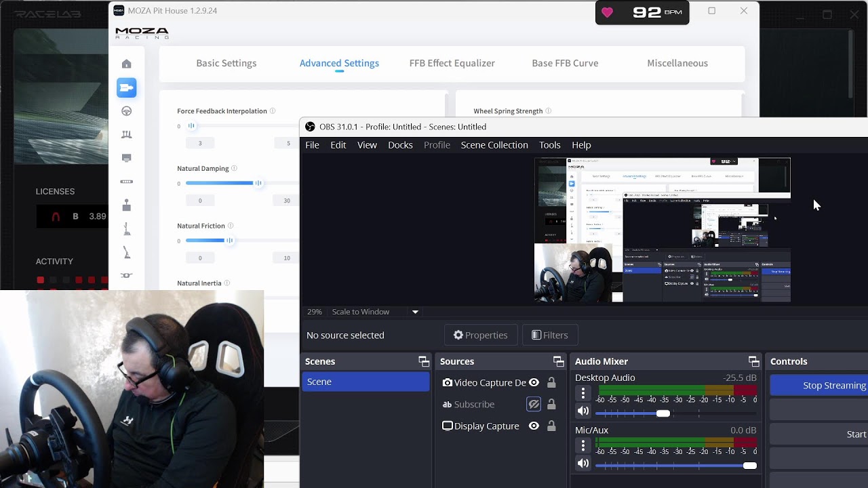Open the handbrake icon in MOZA sidebar
Screen dimensions: 868x488
pyautogui.click(x=127, y=253)
